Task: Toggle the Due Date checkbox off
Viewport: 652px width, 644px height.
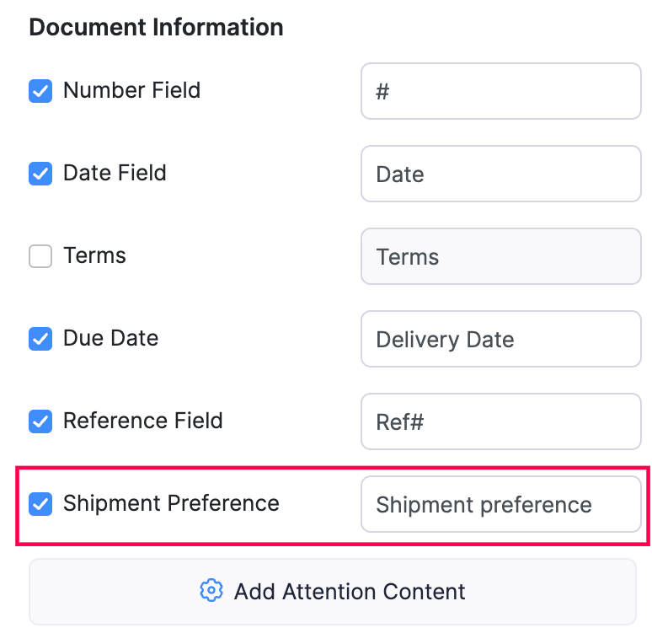Action: tap(40, 339)
